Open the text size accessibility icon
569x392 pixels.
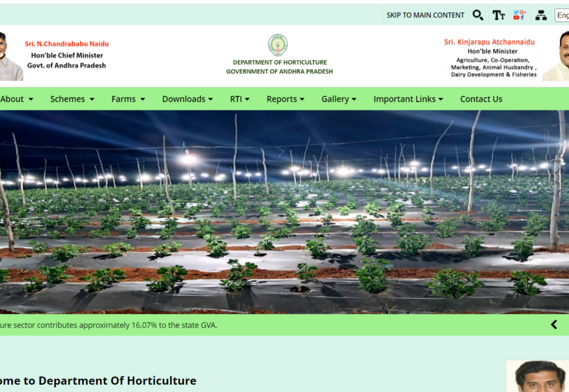(499, 15)
